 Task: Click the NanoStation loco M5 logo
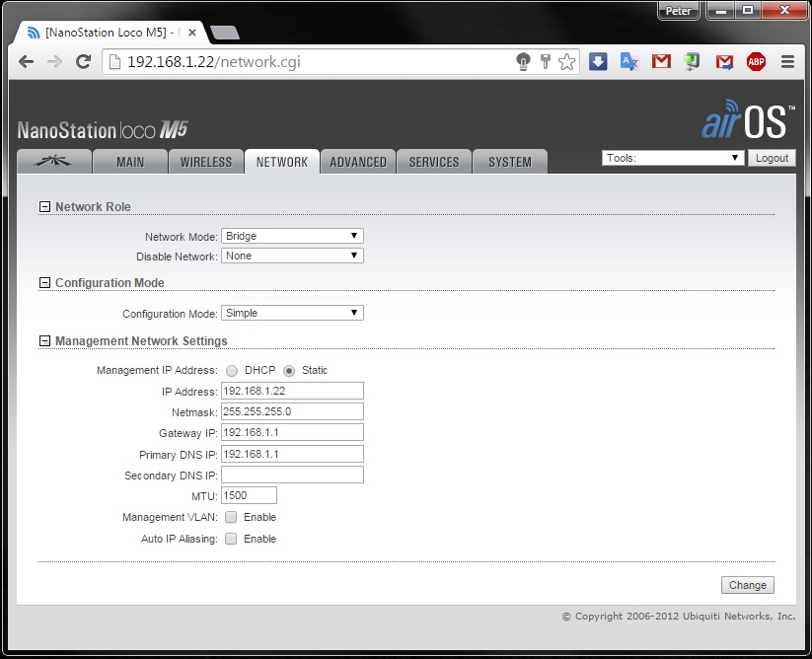point(103,130)
